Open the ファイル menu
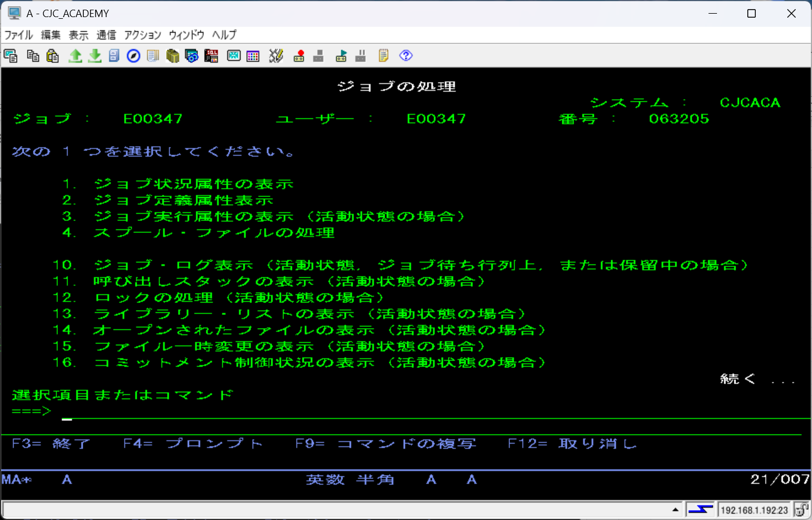812x520 pixels. point(19,35)
